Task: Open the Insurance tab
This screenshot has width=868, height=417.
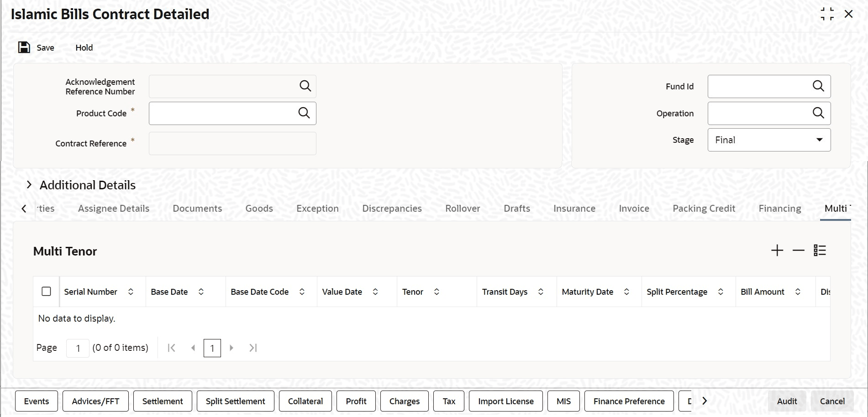Action: point(574,208)
